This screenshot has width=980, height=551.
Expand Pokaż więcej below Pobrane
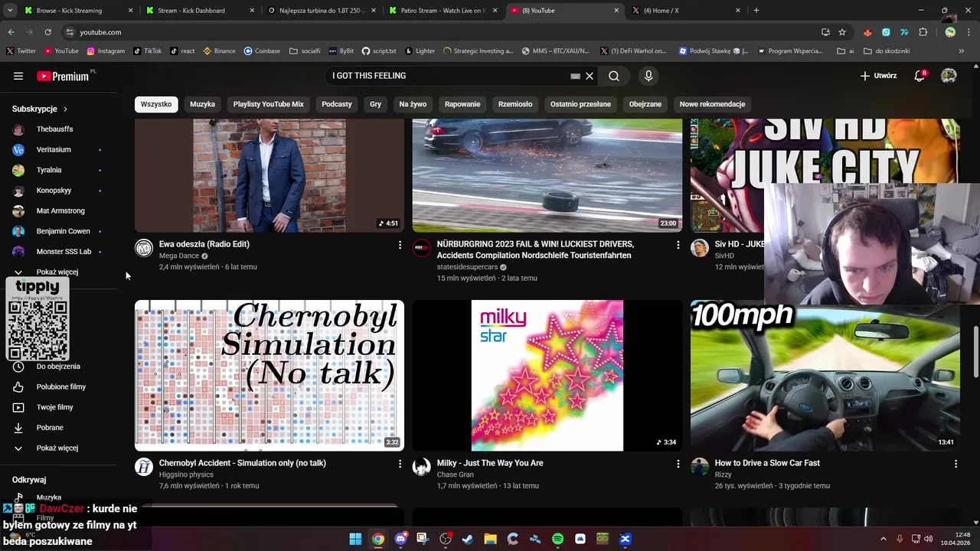click(x=58, y=448)
